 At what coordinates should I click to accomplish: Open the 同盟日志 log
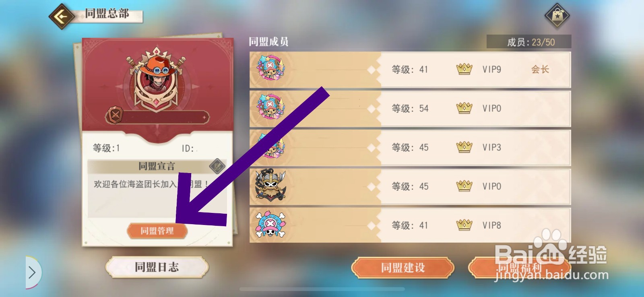point(157,267)
